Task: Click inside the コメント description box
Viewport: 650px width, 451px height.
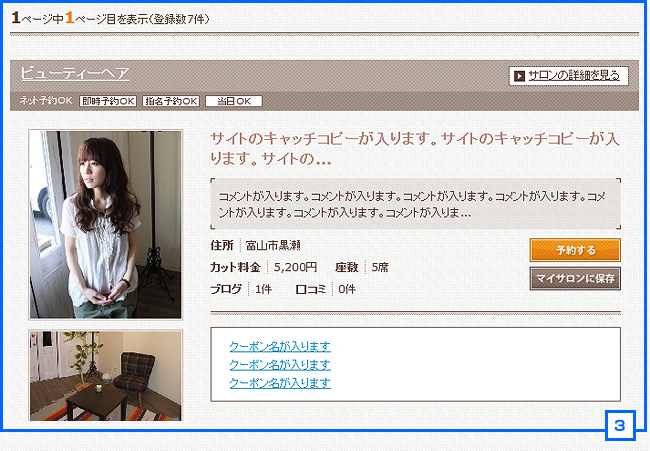Action: pyautogui.click(x=415, y=204)
